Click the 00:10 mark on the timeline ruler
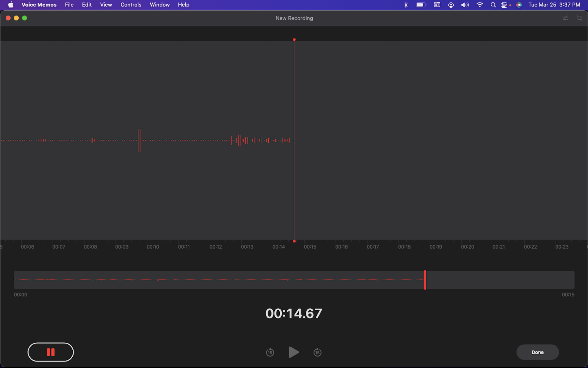Screen dimensions: 588x368 coord(153,247)
